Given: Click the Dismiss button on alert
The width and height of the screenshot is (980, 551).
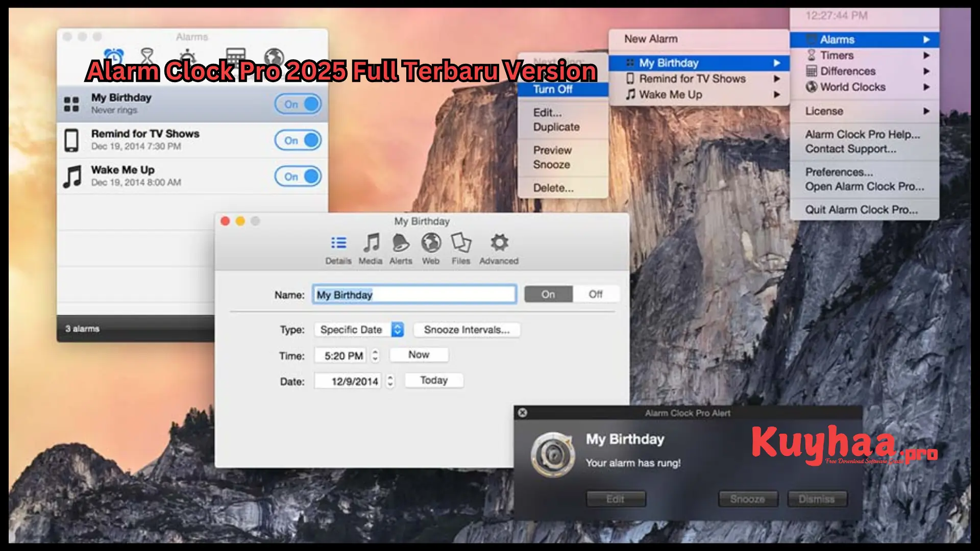Looking at the screenshot, I should [x=817, y=499].
